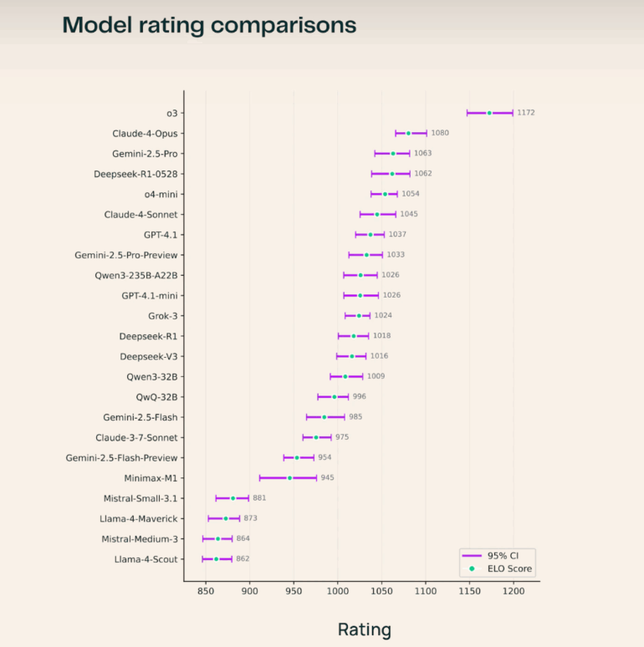Click the o3 green ELO score dot
Screen dimensions: 644x647
(x=489, y=113)
